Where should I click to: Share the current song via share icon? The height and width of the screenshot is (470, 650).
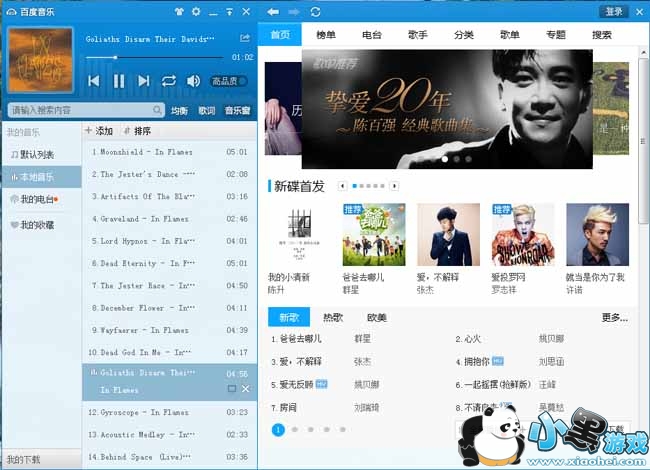click(245, 38)
